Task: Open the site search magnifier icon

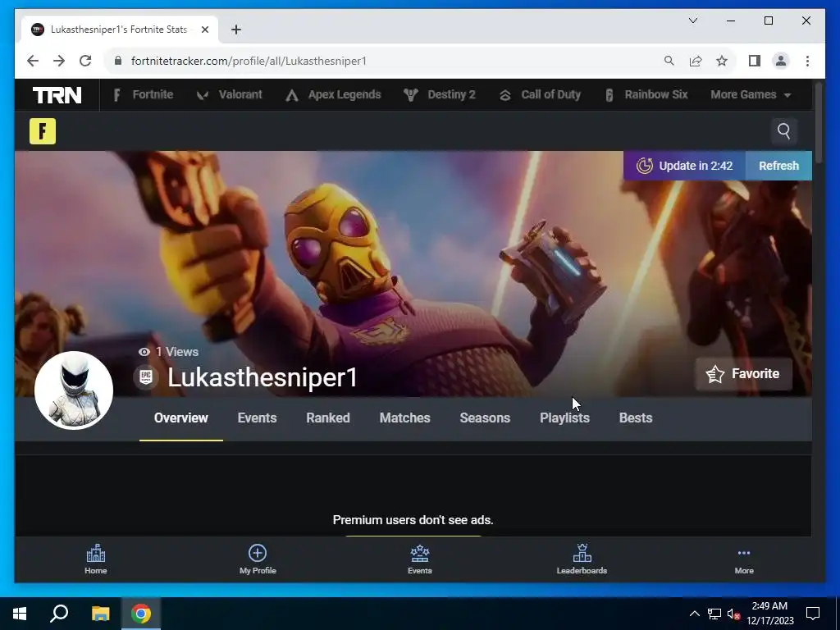Action: 783,131
